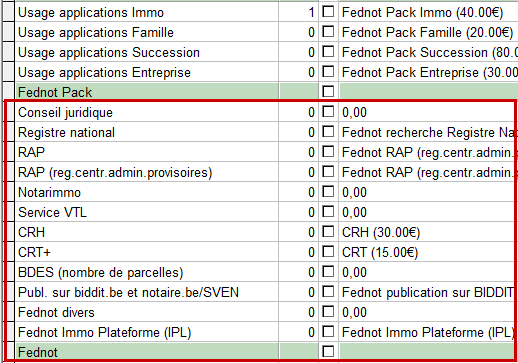Check the Fednot divers checkbox
This screenshot has width=518, height=363.
[328, 311]
